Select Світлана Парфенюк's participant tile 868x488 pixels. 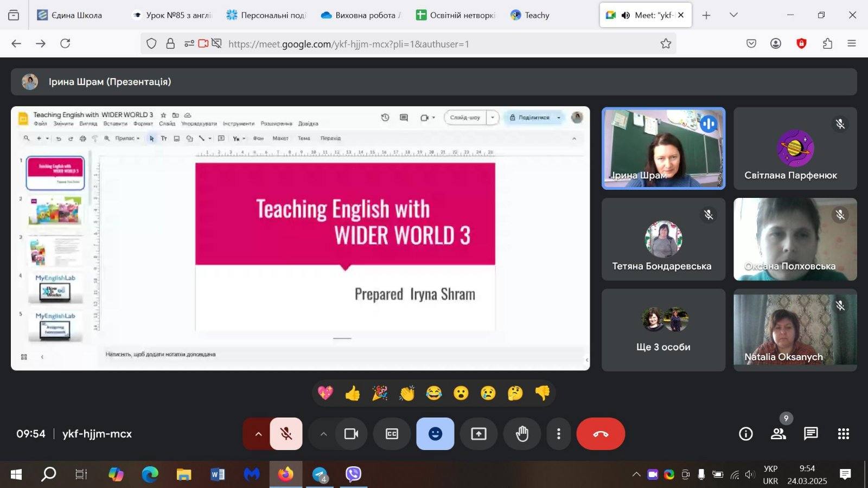(795, 148)
